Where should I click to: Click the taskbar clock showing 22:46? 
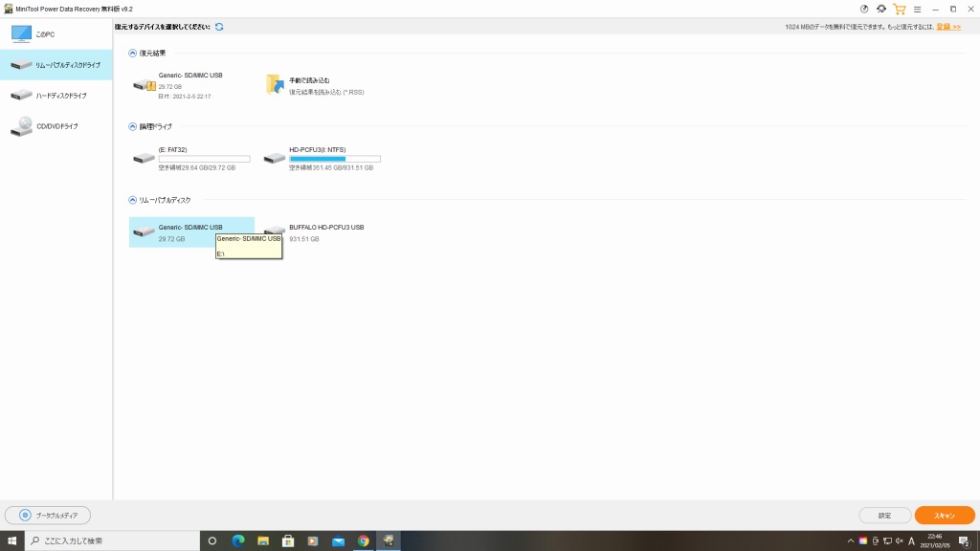point(935,541)
